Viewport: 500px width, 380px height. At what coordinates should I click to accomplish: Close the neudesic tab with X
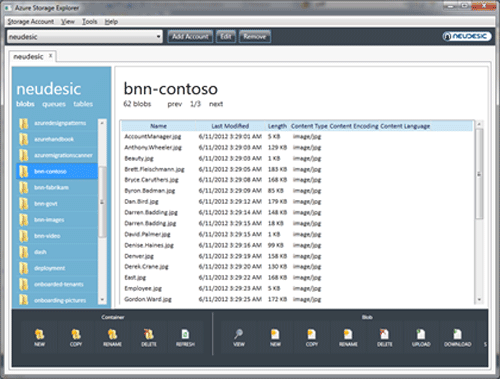tap(50, 56)
